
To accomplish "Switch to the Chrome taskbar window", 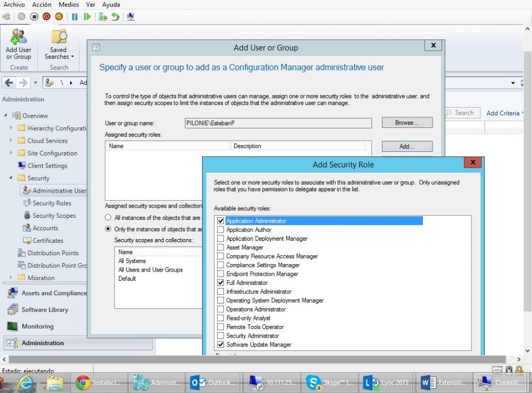I will [99, 382].
